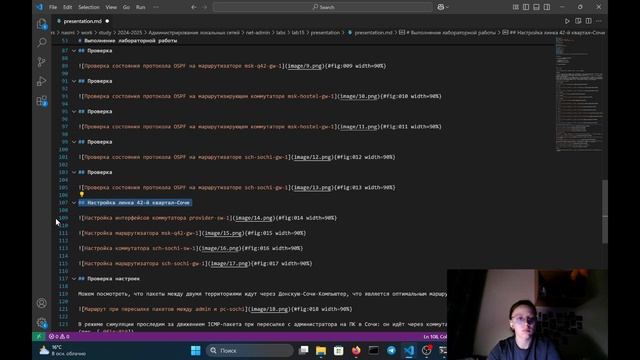Click the sticky heading Выполнение лабораторной работы

(130, 41)
